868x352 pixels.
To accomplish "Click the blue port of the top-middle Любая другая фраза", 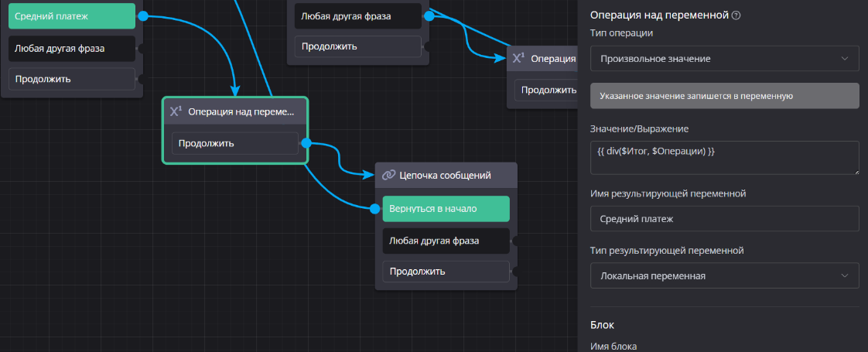I will tap(428, 15).
